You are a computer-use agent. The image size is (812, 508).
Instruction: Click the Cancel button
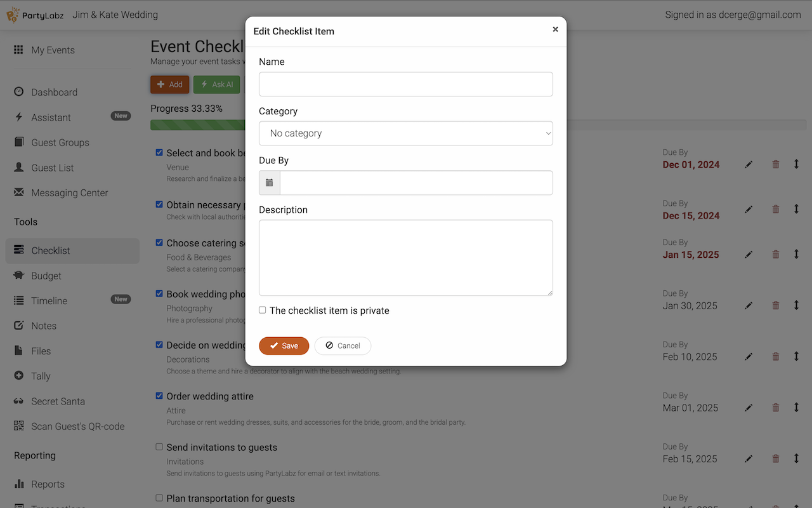pos(343,345)
